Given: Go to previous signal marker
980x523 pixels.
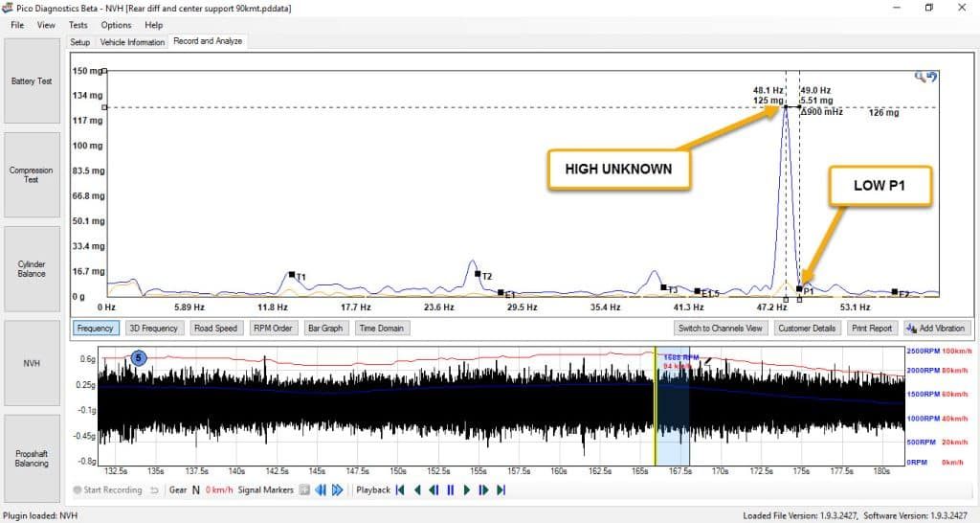Looking at the screenshot, I should coord(320,490).
